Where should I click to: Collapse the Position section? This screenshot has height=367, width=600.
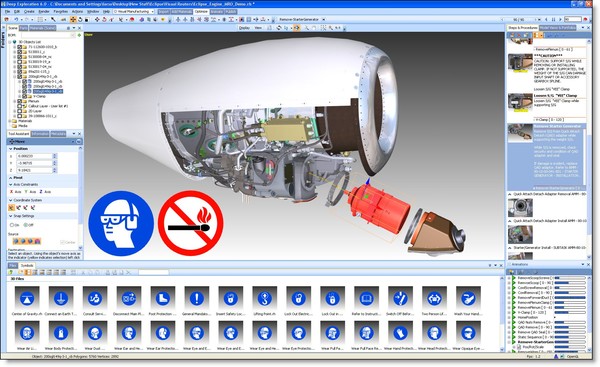pyautogui.click(x=10, y=149)
